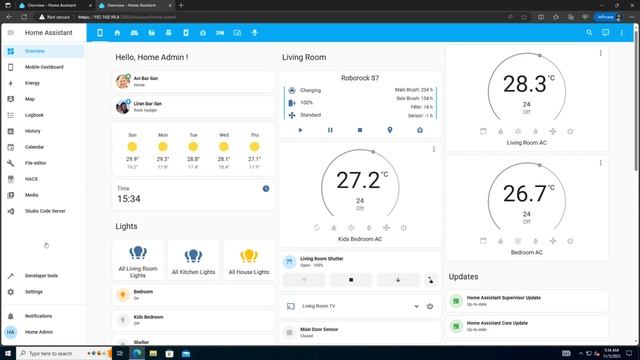
Task: Open Studio Code Server from sidebar
Action: (x=44, y=211)
